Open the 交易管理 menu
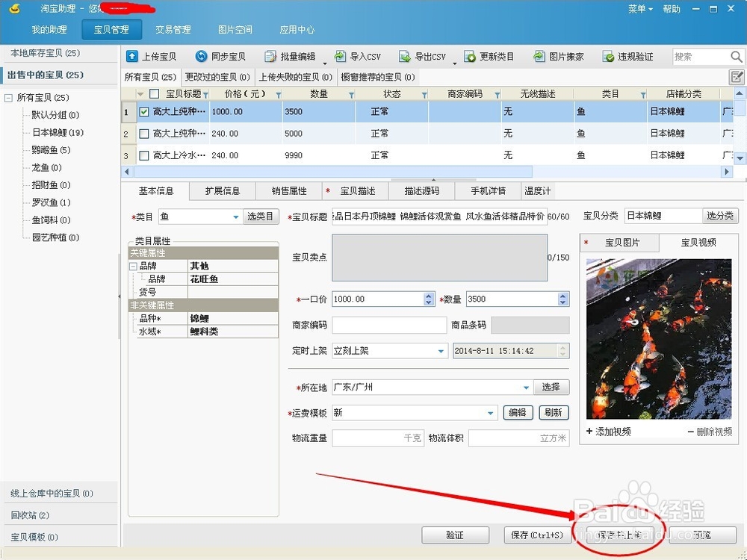 (x=173, y=30)
